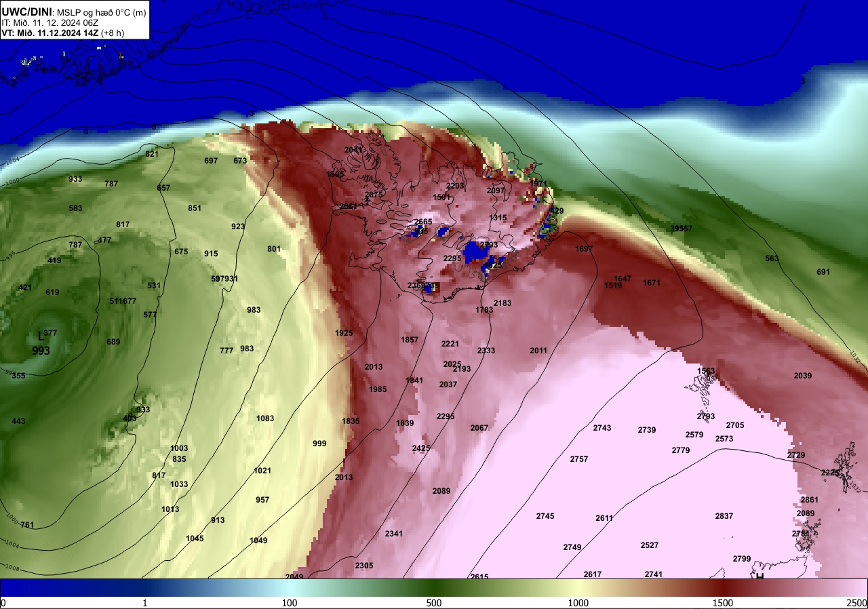Click the height value 2779
Screen dimensions: 868x609
pos(681,450)
